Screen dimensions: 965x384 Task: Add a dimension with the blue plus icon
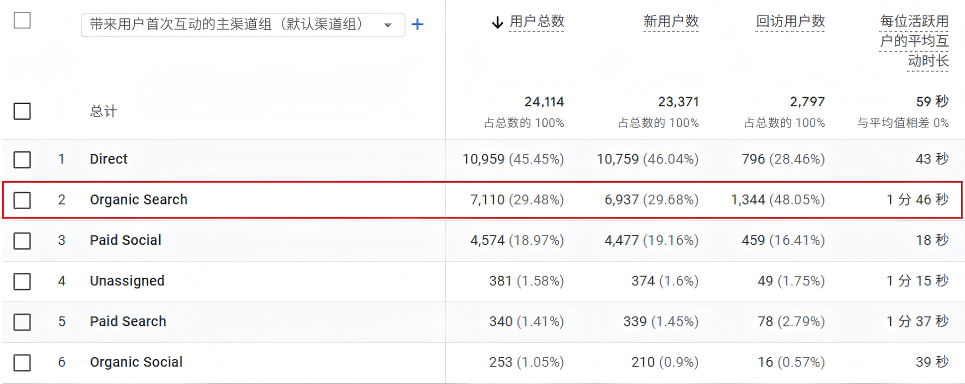pyautogui.click(x=417, y=25)
